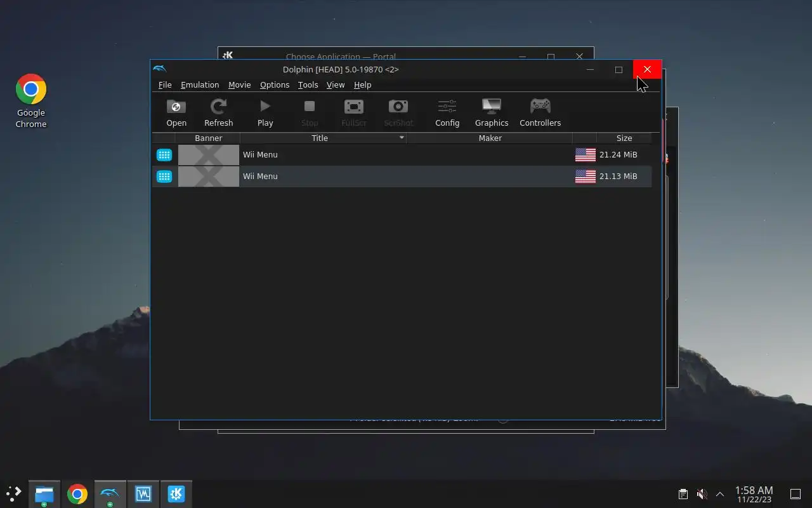812x508 pixels.
Task: Open the clipboard tray icon
Action: click(683, 494)
